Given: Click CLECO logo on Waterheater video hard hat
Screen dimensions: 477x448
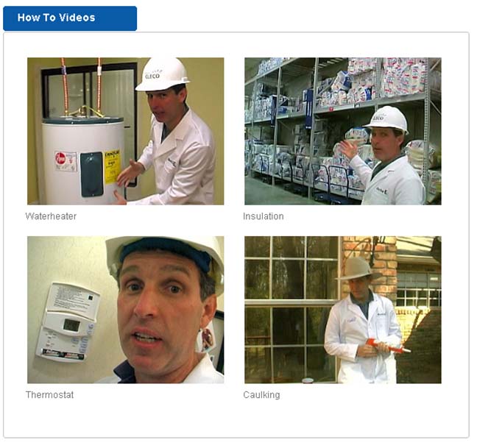Looking at the screenshot, I should tap(152, 75).
